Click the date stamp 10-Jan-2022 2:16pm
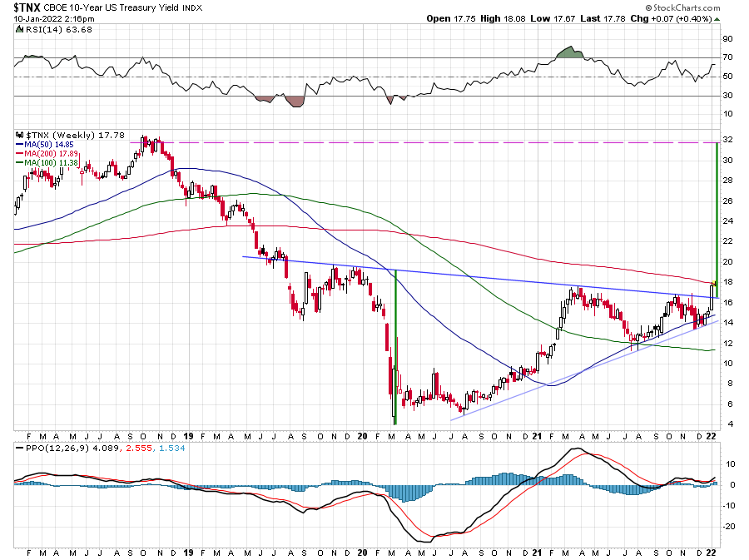 pos(54,19)
